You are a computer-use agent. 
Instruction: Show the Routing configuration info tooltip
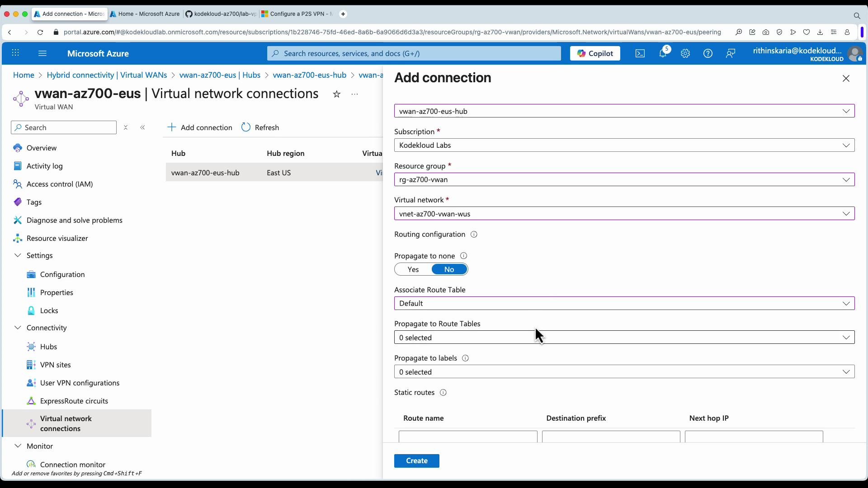(474, 235)
